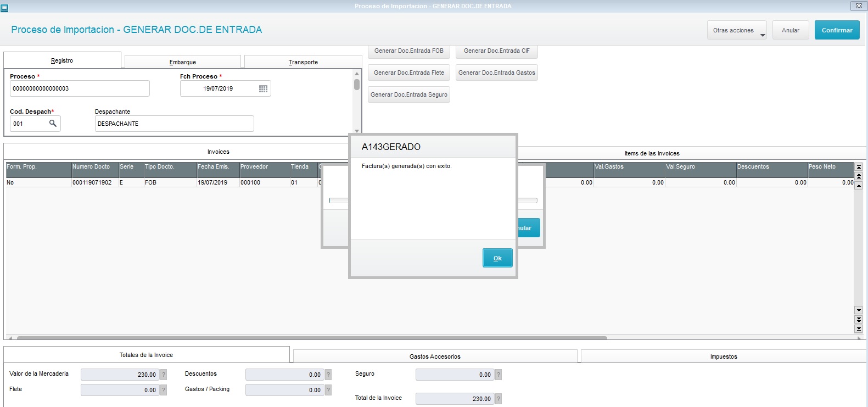Viewport: 868px width, 407px height.
Task: Click help icon beside Total de la Invoice
Action: coord(499,399)
